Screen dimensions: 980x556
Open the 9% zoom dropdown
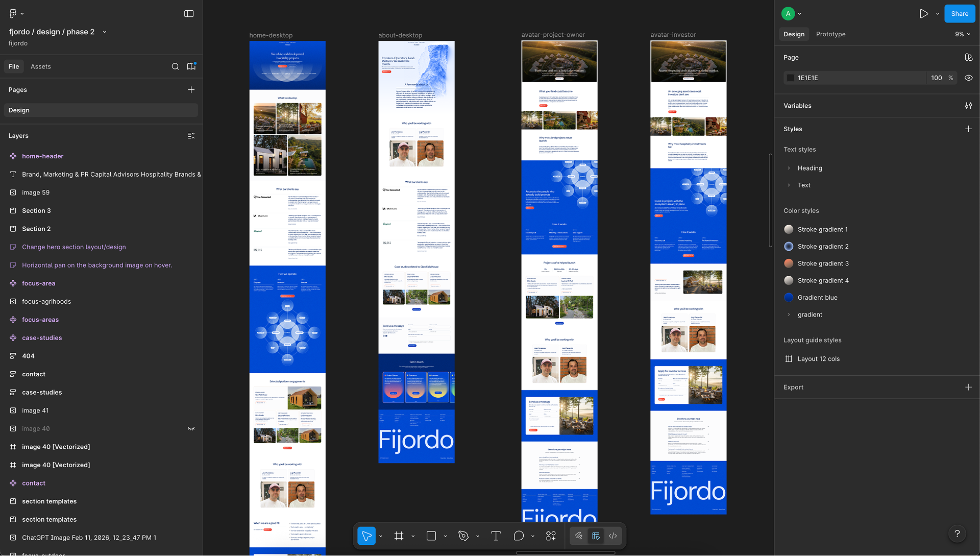(x=962, y=34)
